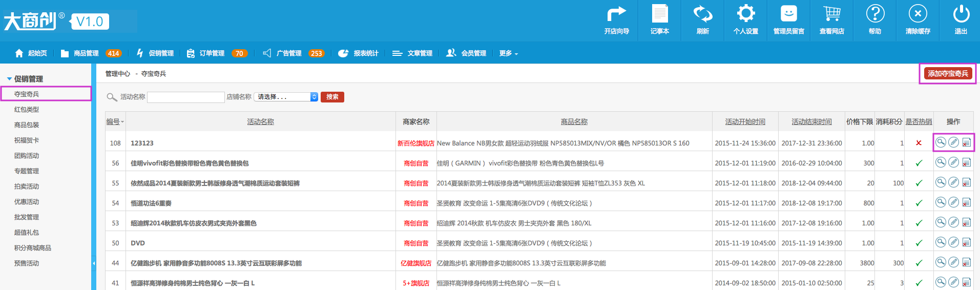Edit pencil icon for row 41
The width and height of the screenshot is (980, 290).
[953, 282]
